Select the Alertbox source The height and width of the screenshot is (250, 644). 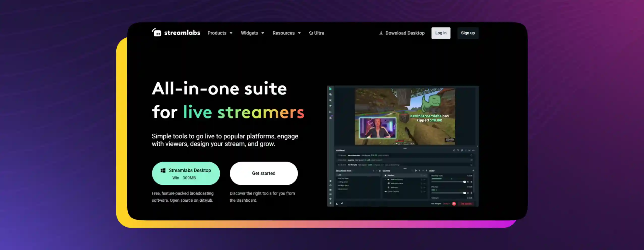tap(405, 175)
